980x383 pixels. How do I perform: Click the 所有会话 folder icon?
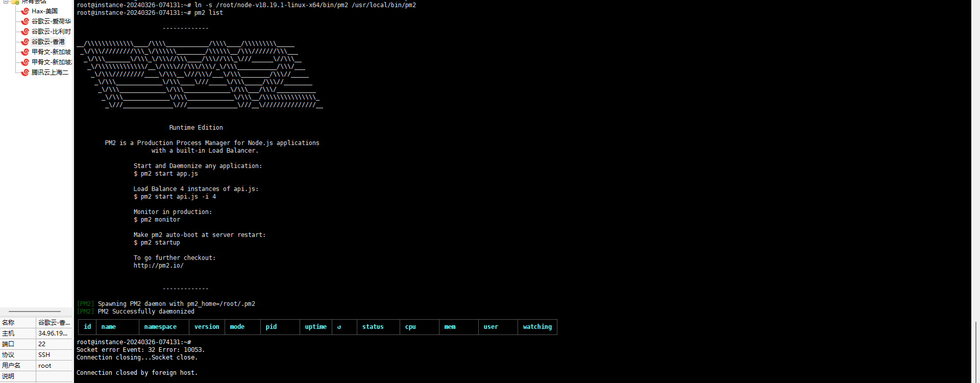[15, 2]
